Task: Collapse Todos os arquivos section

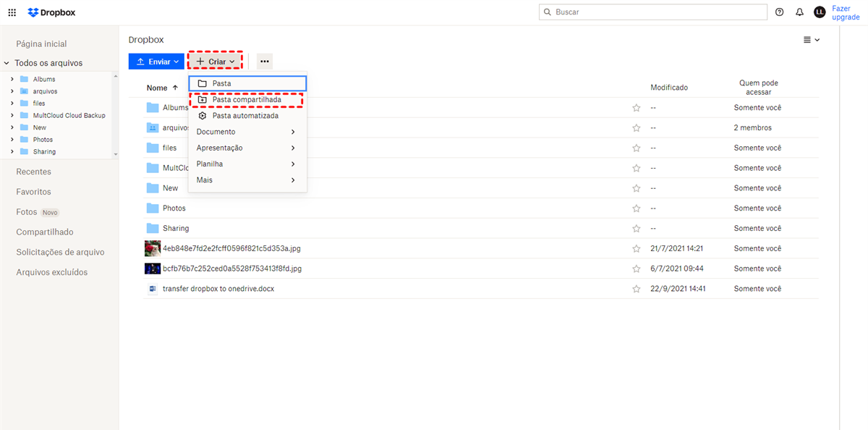Action: coord(7,63)
